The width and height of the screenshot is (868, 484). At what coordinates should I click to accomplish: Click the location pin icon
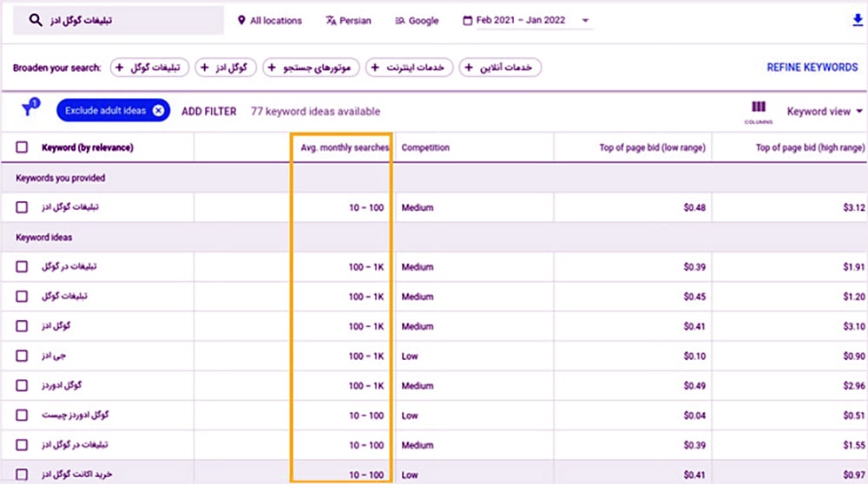241,21
